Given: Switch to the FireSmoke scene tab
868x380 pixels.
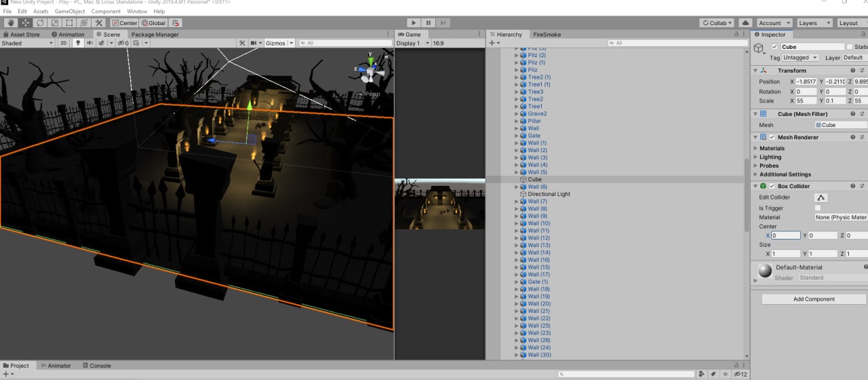Looking at the screenshot, I should coord(547,34).
